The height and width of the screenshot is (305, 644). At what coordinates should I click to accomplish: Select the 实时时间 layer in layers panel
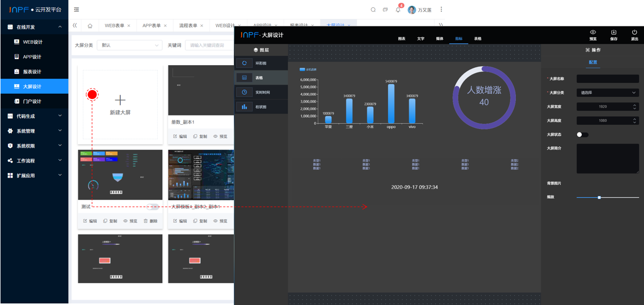261,92
